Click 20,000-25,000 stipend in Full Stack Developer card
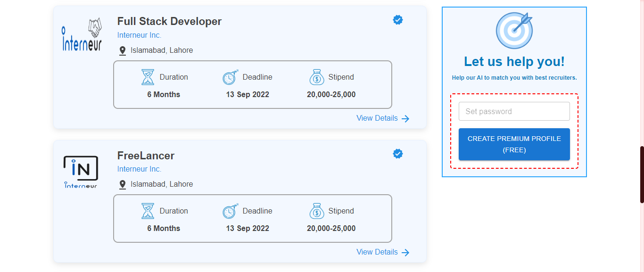Image resolution: width=644 pixels, height=272 pixels. pyautogui.click(x=331, y=94)
